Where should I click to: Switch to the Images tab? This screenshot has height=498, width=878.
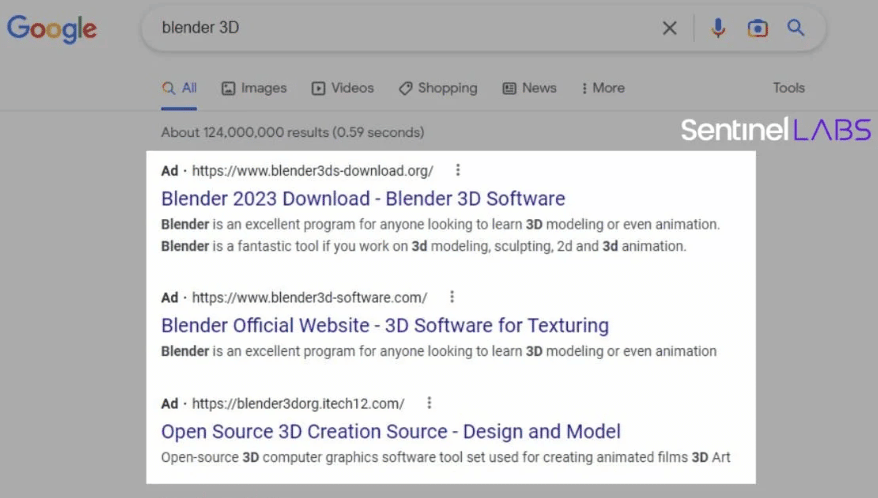[x=254, y=88]
